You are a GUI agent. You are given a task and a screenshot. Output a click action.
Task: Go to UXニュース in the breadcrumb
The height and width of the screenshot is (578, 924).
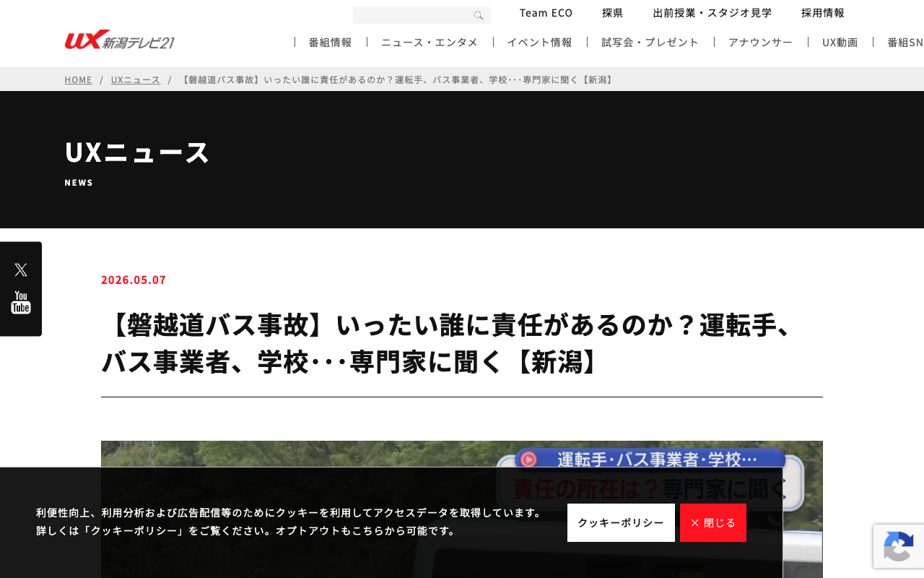point(136,79)
